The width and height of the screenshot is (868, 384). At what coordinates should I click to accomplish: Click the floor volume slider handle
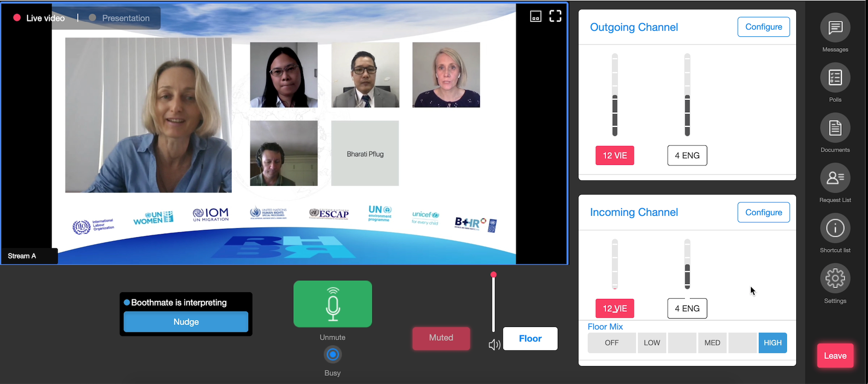(x=493, y=275)
